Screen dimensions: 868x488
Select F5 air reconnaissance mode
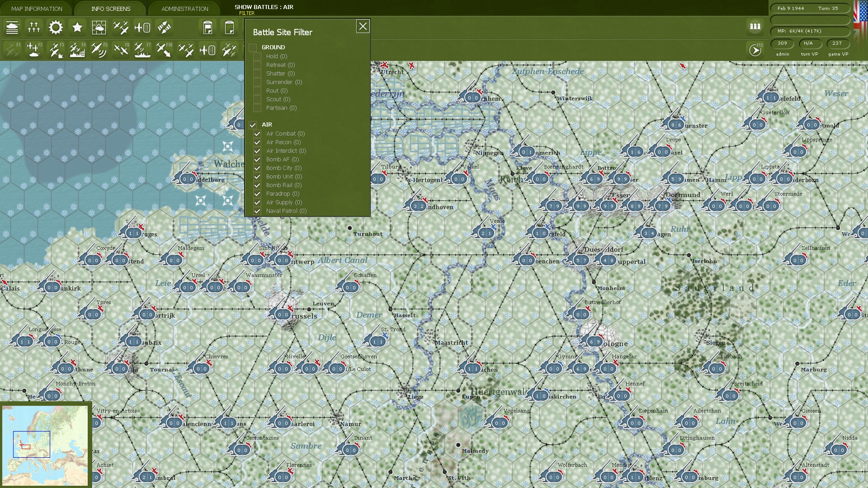[x=99, y=50]
